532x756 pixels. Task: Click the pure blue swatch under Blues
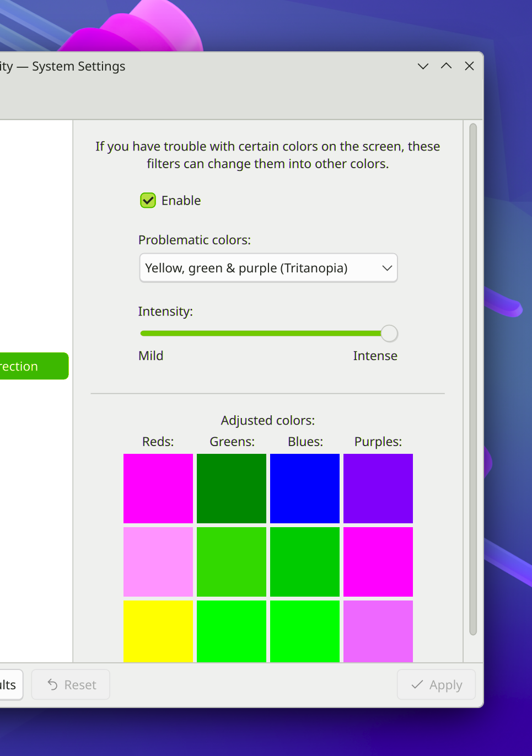point(305,489)
